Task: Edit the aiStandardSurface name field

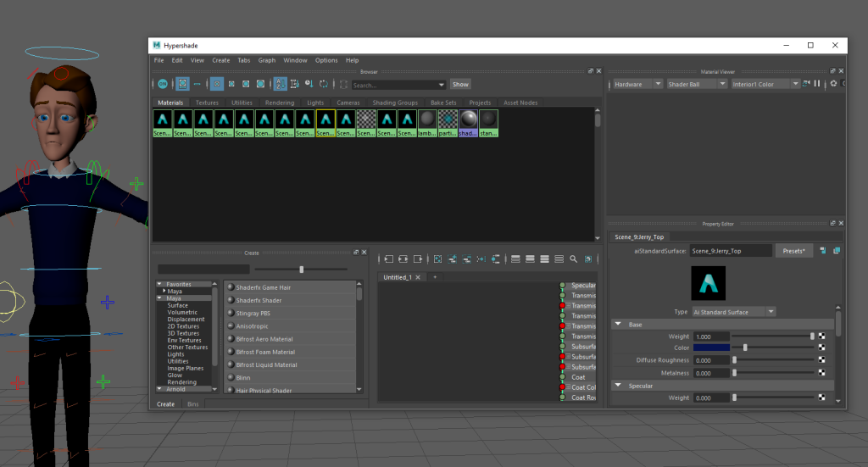Action: coord(731,251)
